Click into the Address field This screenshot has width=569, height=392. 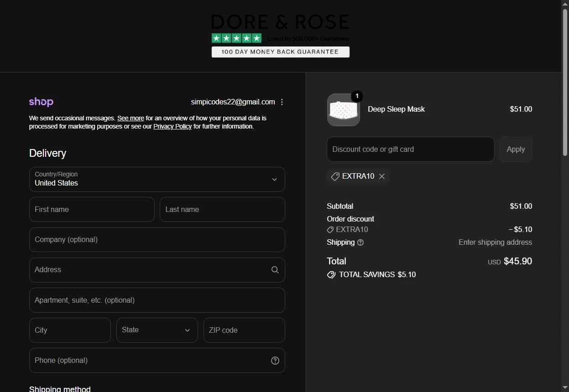157,270
